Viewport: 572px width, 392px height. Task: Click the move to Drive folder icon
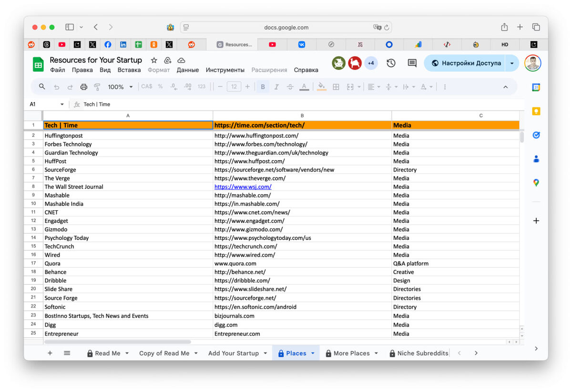(168, 61)
